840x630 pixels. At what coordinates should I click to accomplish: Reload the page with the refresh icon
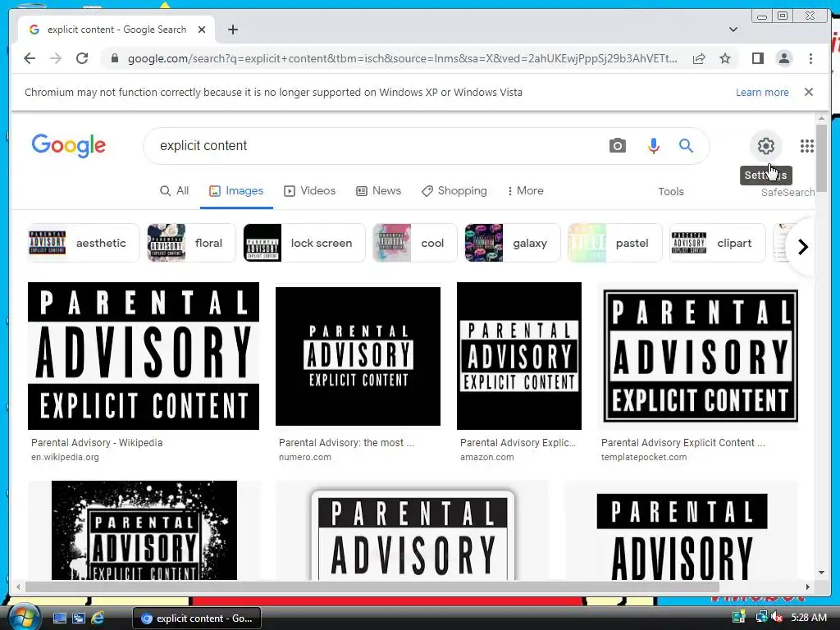(x=82, y=58)
